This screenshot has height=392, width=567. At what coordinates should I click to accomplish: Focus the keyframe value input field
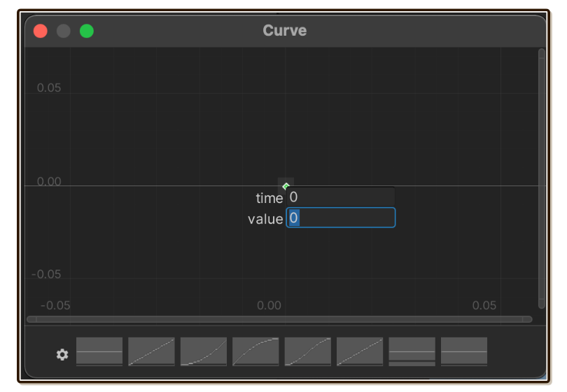pos(341,218)
